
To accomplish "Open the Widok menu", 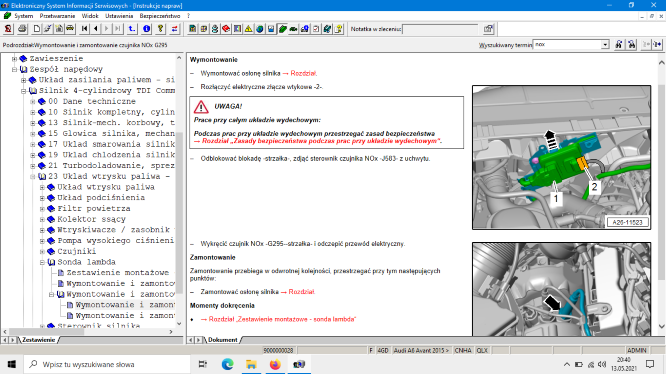I will point(90,16).
